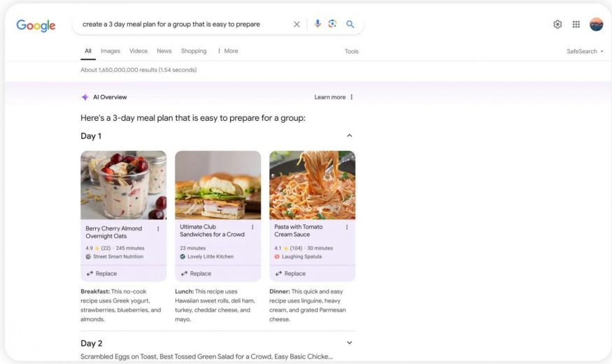Expand the Day 2 section
Image resolution: width=612 pixels, height=364 pixels.
(350, 343)
